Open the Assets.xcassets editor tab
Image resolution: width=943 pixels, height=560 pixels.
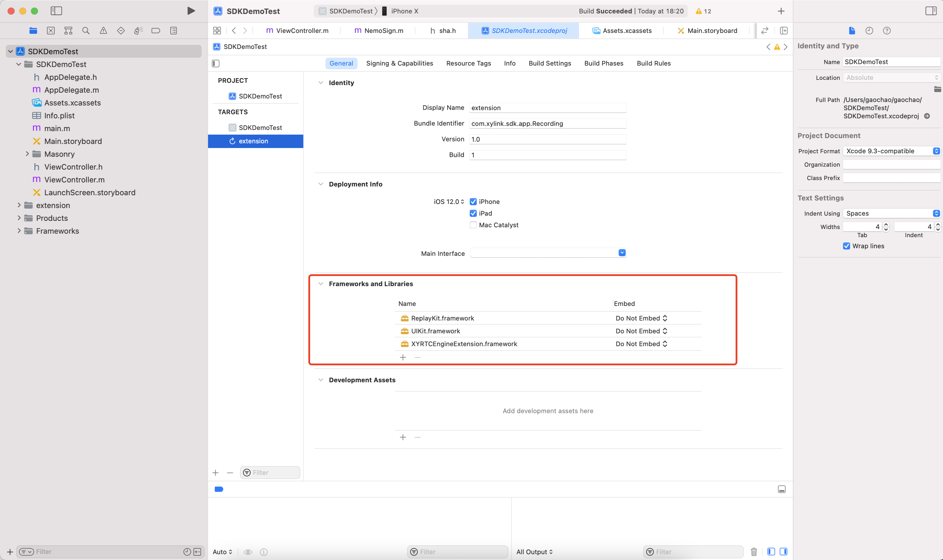[622, 31]
